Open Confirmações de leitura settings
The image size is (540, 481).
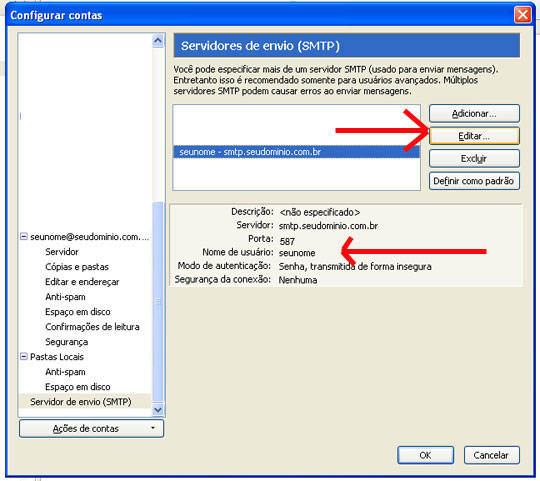92,327
